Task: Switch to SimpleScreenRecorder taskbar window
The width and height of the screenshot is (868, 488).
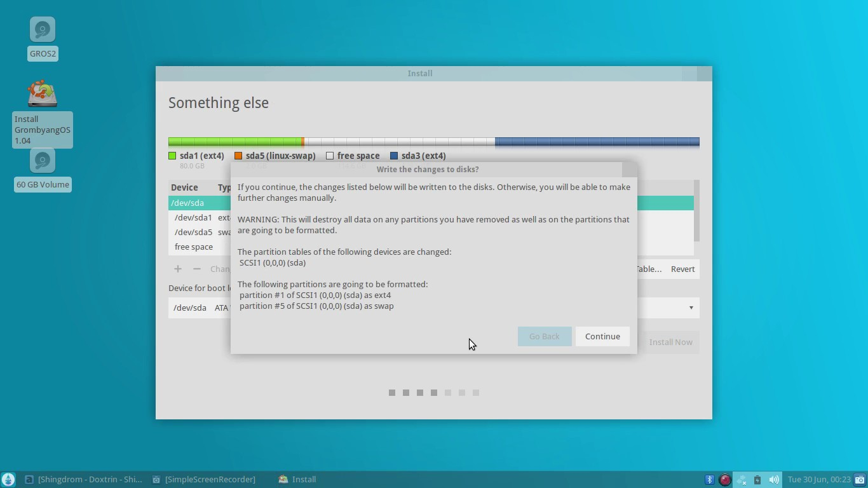Action: [x=204, y=480]
